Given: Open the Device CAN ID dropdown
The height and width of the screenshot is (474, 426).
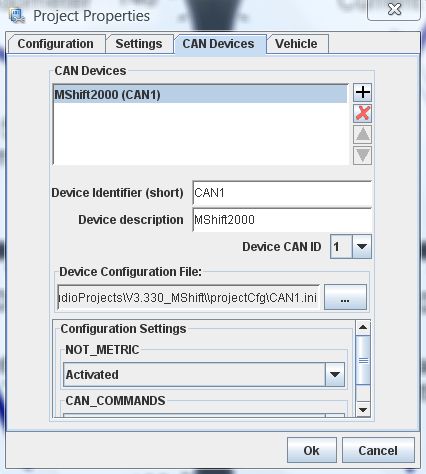Looking at the screenshot, I should pyautogui.click(x=362, y=247).
